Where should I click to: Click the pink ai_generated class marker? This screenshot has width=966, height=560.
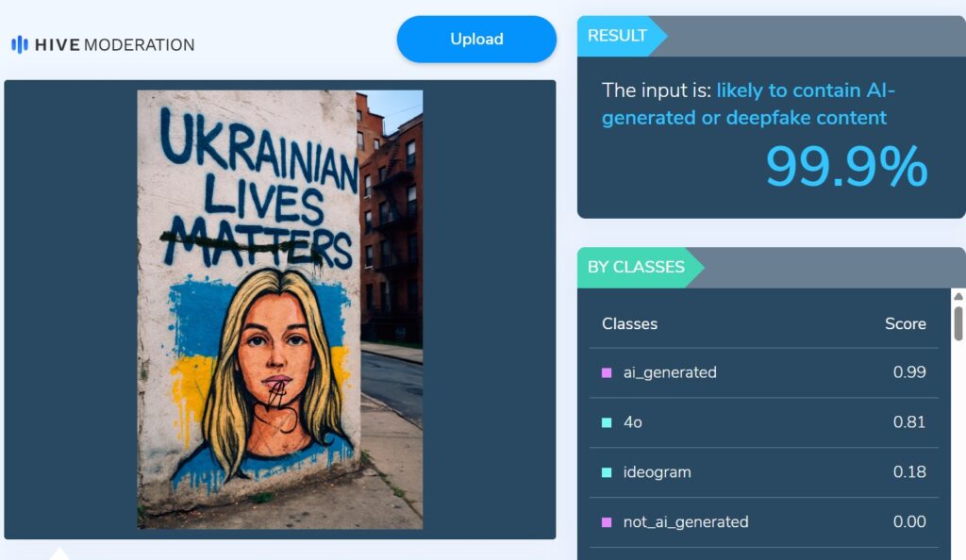(x=607, y=372)
